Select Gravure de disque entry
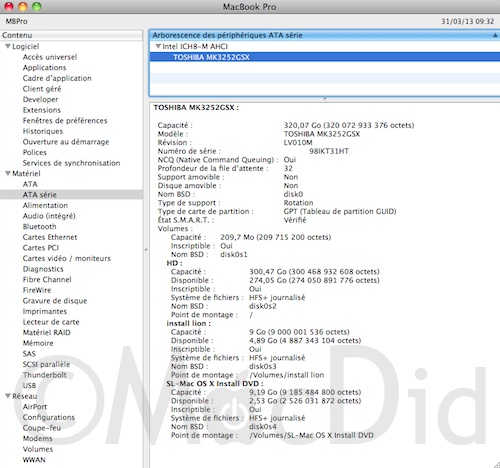500x468 pixels. (x=55, y=301)
